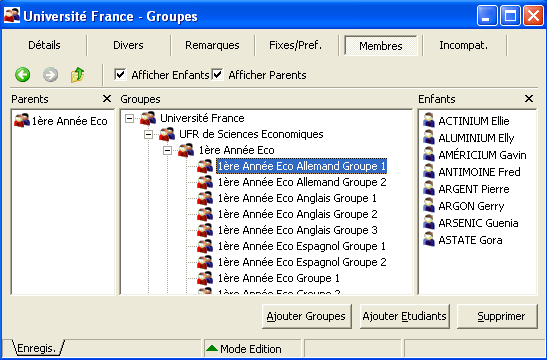Click the Mode Edition status text

pos(251,349)
